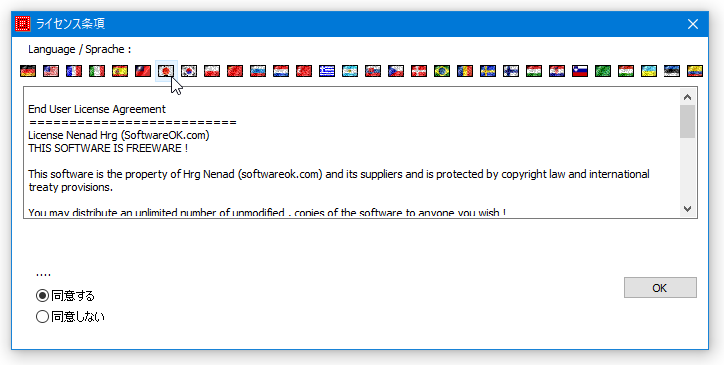Click the 'License Nenad Hrg (SoftwareOK.com)' line
This screenshot has height=365, width=724.
119,136
